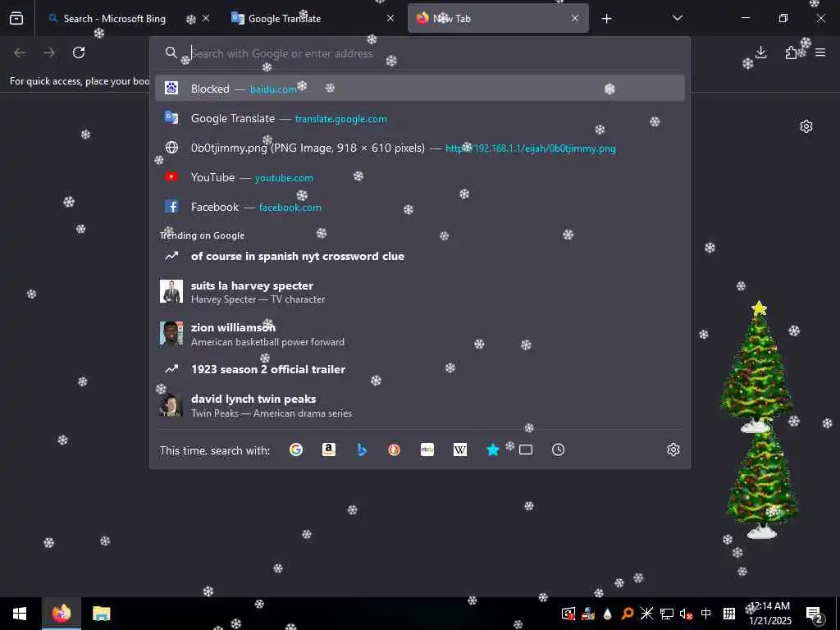Search this time with Google icon
This screenshot has height=630, width=840.
295,450
